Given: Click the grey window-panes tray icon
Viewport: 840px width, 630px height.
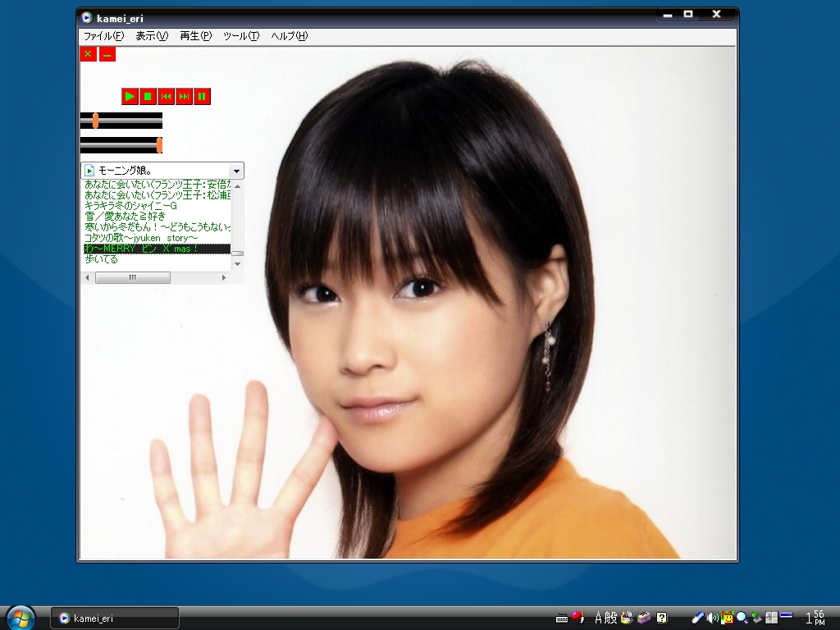Looking at the screenshot, I should click(x=771, y=618).
